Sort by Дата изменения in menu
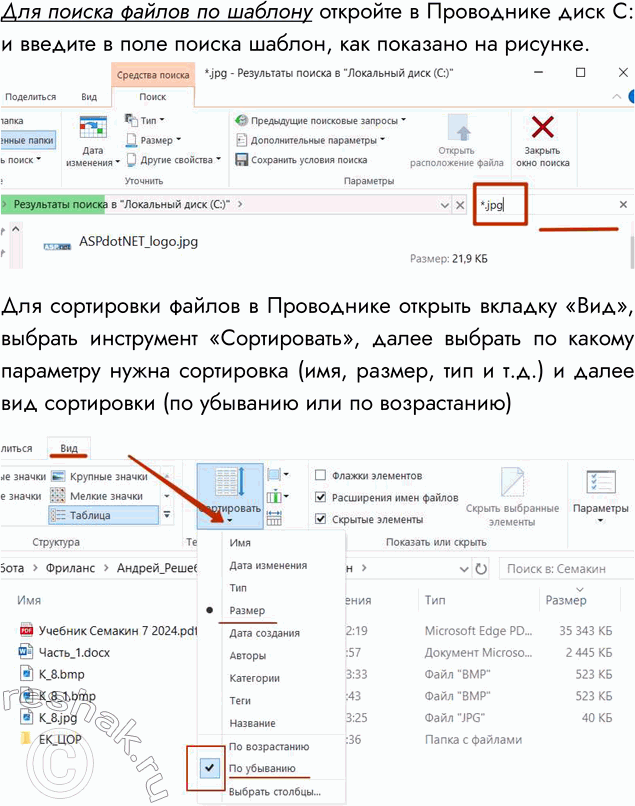Screen dimensions: 635x806 [x=268, y=565]
